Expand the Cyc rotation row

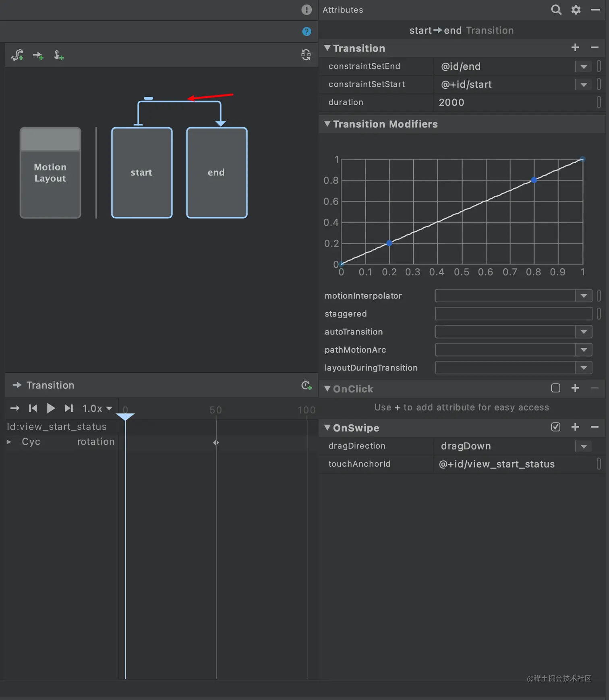click(x=9, y=442)
